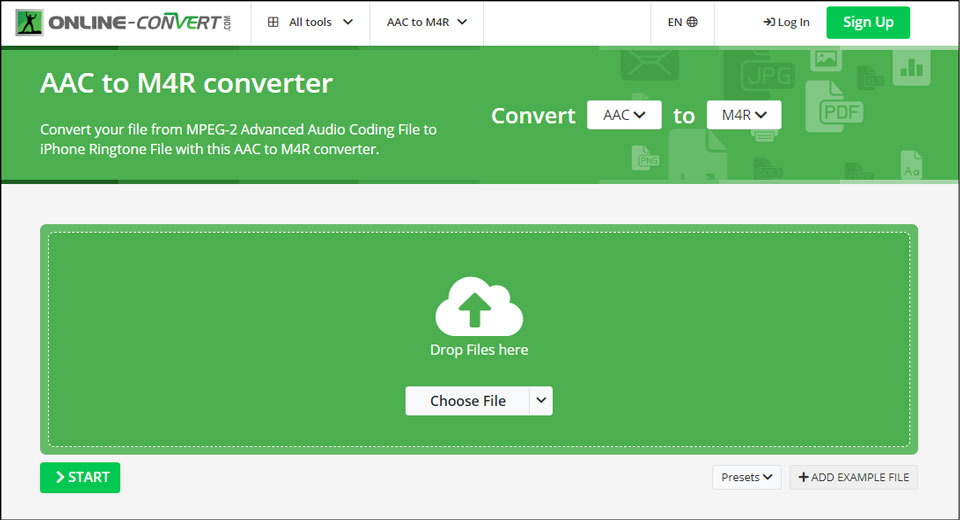This screenshot has height=520, width=960.
Task: Open the All tools menu
Action: [x=310, y=22]
